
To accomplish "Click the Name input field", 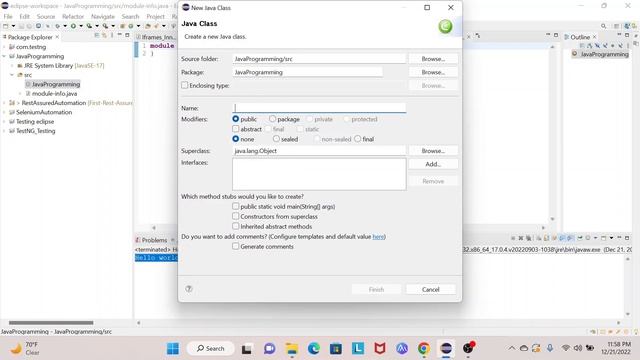I will pyautogui.click(x=319, y=108).
